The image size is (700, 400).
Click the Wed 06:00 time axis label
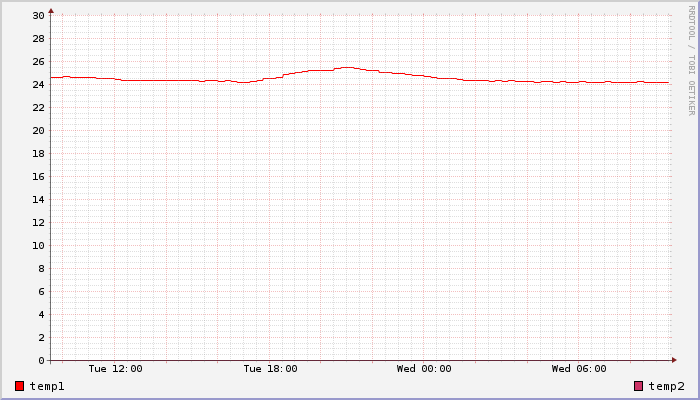click(x=579, y=369)
